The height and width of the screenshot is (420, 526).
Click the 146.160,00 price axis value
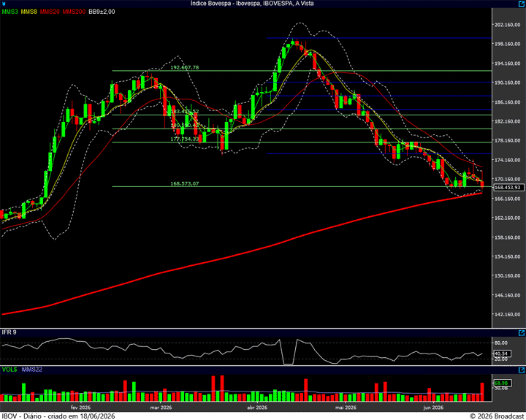point(507,295)
